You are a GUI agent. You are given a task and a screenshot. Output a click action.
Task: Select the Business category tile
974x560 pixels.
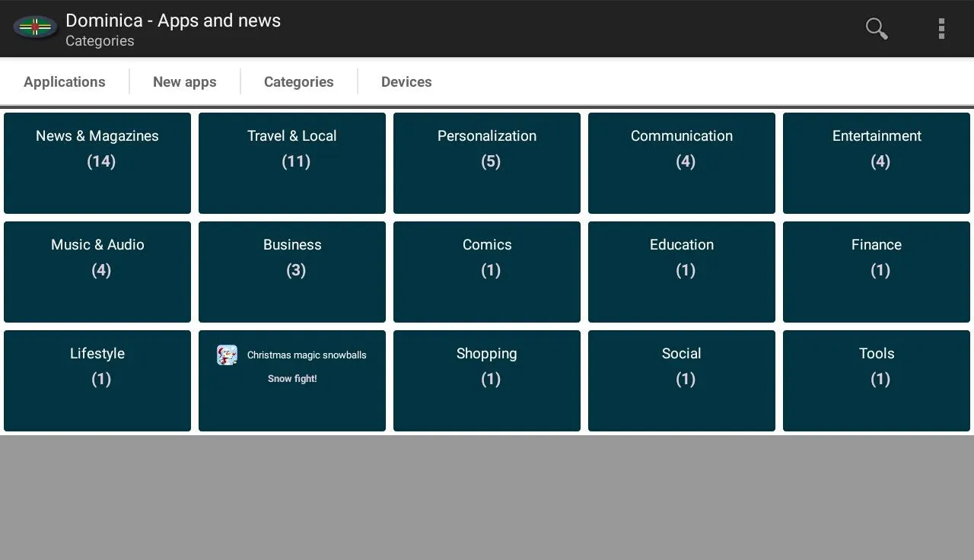(x=292, y=272)
